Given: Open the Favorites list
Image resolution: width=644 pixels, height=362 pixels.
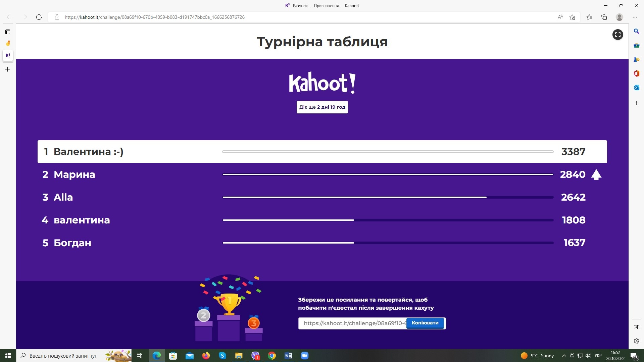Looking at the screenshot, I should pyautogui.click(x=589, y=17).
